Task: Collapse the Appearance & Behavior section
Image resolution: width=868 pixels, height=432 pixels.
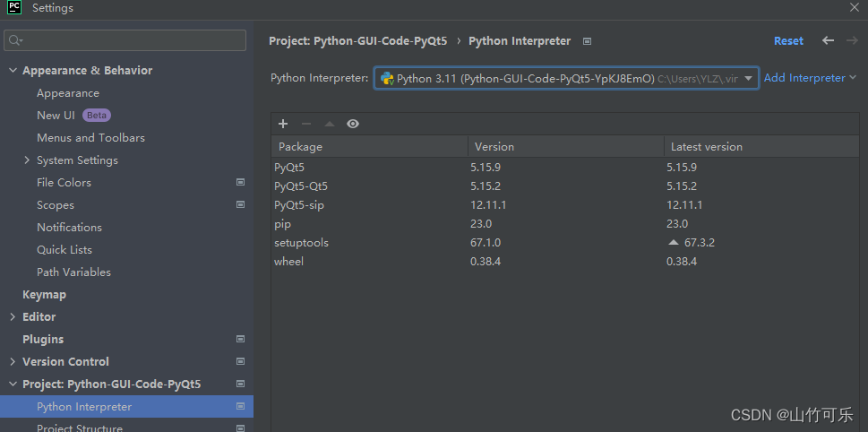Action: [x=13, y=70]
